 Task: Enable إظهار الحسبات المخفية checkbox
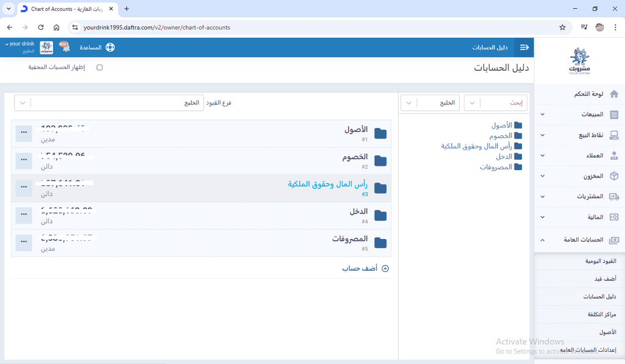pyautogui.click(x=99, y=68)
